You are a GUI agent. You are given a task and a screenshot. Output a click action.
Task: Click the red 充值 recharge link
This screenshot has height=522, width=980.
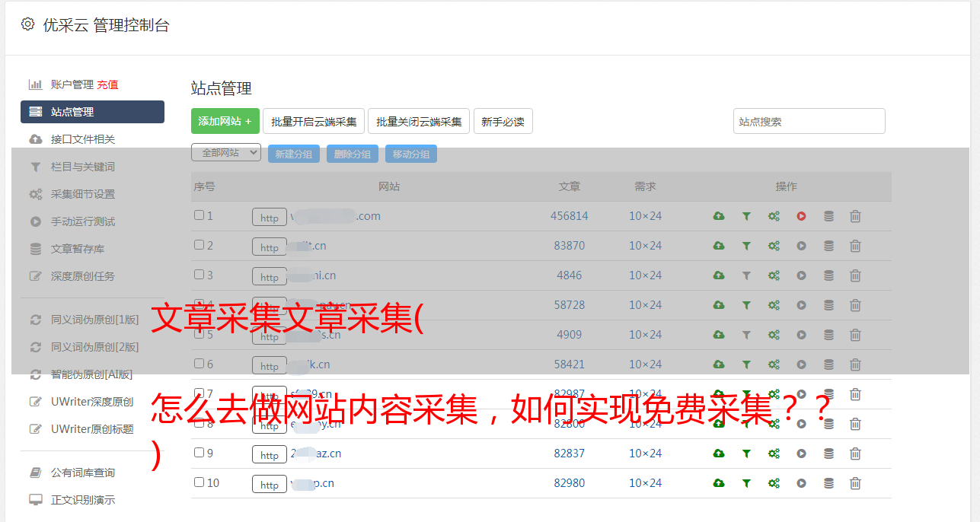pos(107,84)
